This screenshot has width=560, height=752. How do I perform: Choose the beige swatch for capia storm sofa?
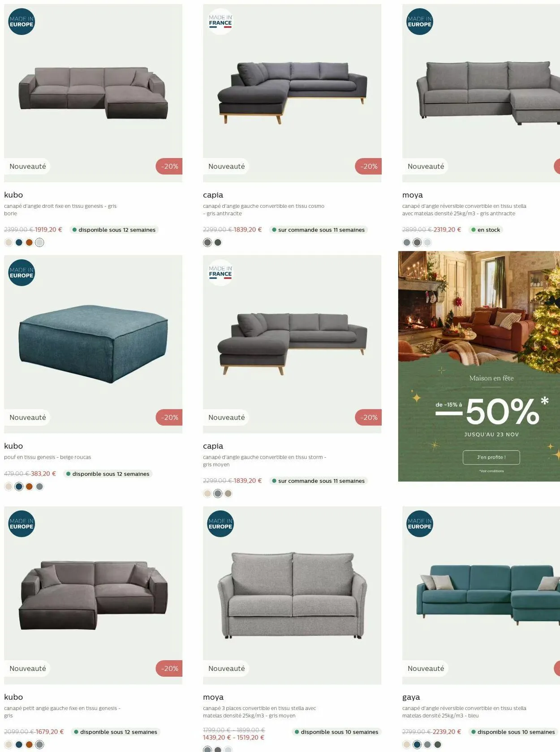pos(207,494)
